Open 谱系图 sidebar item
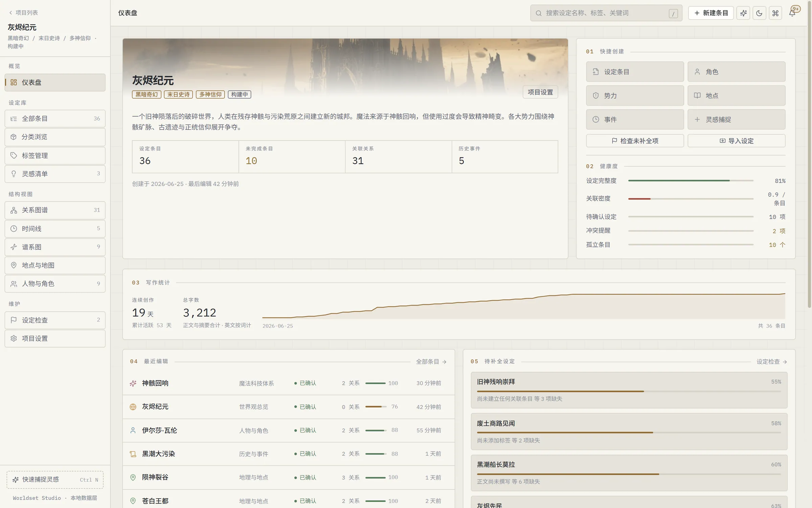 point(55,247)
